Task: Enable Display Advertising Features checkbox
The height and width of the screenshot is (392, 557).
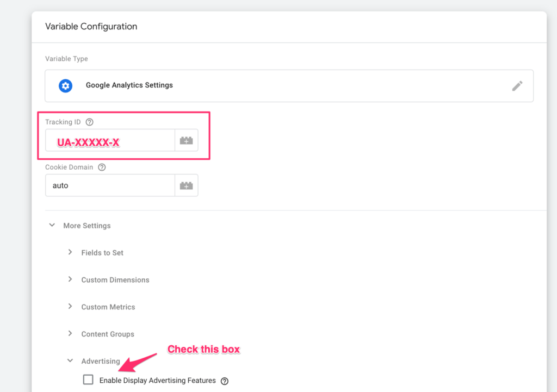Action: [88, 380]
